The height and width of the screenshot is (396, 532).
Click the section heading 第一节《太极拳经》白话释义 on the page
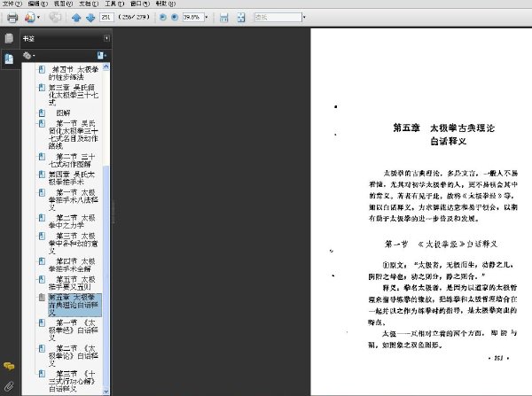tap(441, 245)
